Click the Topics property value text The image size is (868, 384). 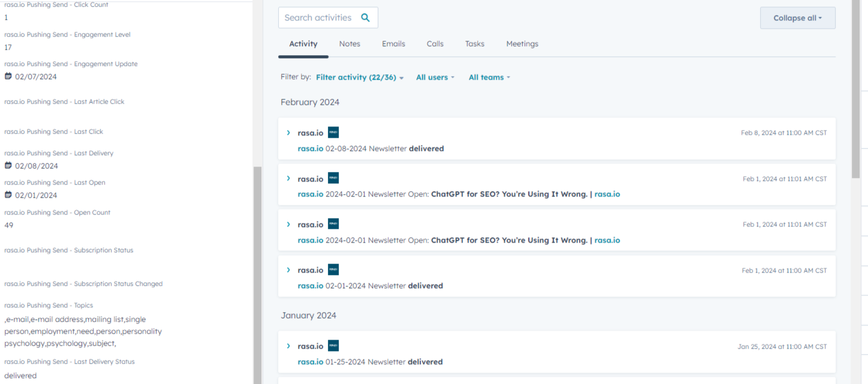[83, 331]
